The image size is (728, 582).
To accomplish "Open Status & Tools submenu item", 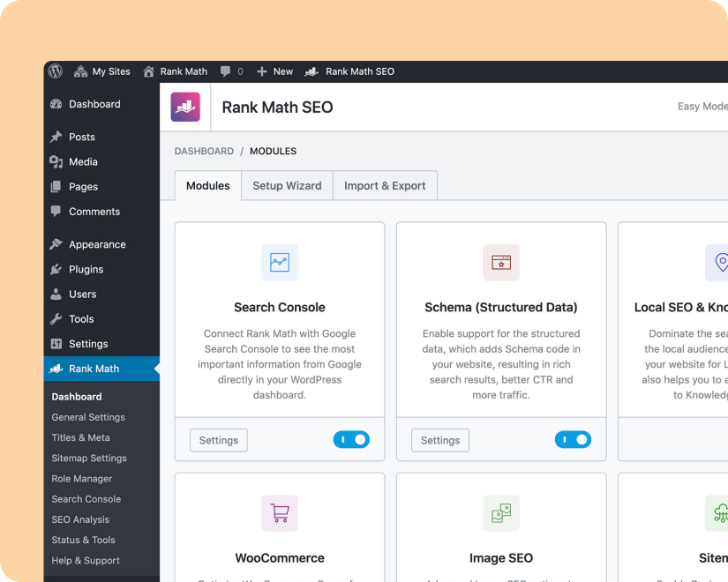I will coord(83,540).
